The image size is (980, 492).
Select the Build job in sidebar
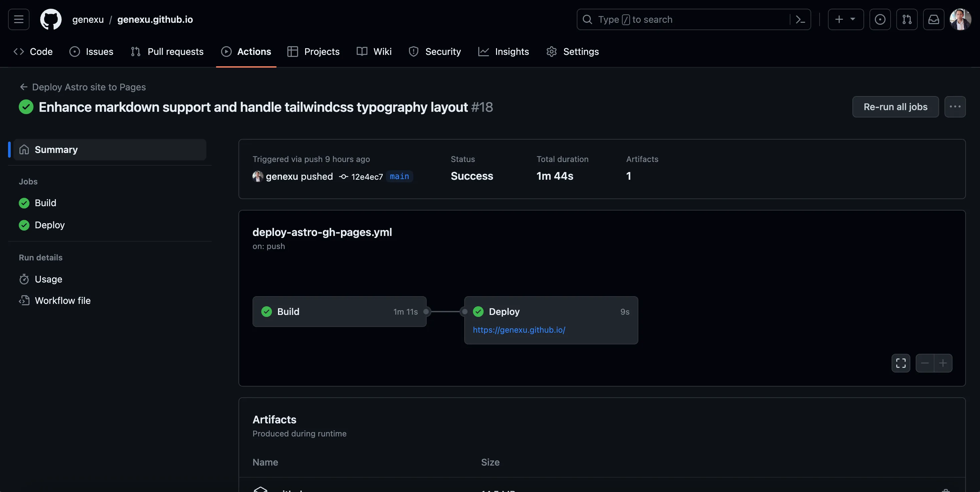(45, 203)
